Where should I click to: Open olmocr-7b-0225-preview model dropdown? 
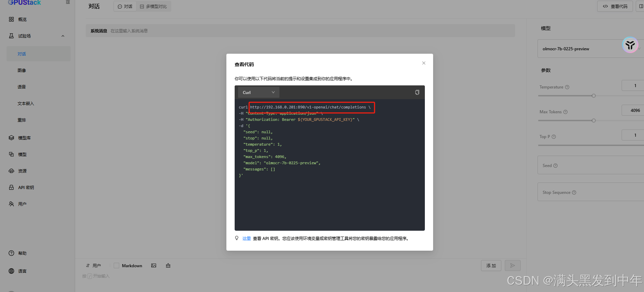(x=591, y=49)
